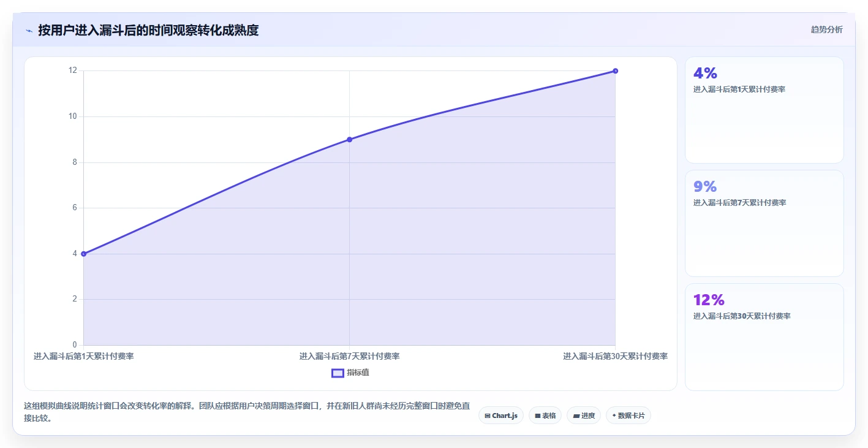Click the title 按用户进入漏斗后的时间观察转化成熟度
The height and width of the screenshot is (448, 868).
click(x=148, y=30)
